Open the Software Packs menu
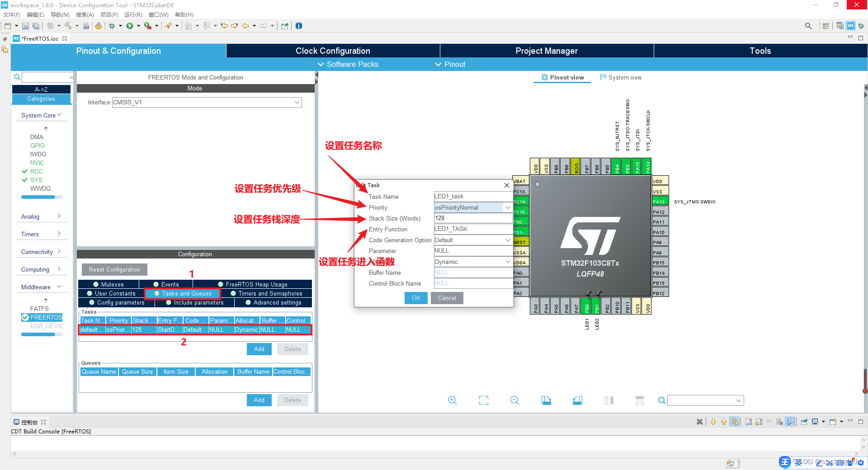 pos(348,64)
